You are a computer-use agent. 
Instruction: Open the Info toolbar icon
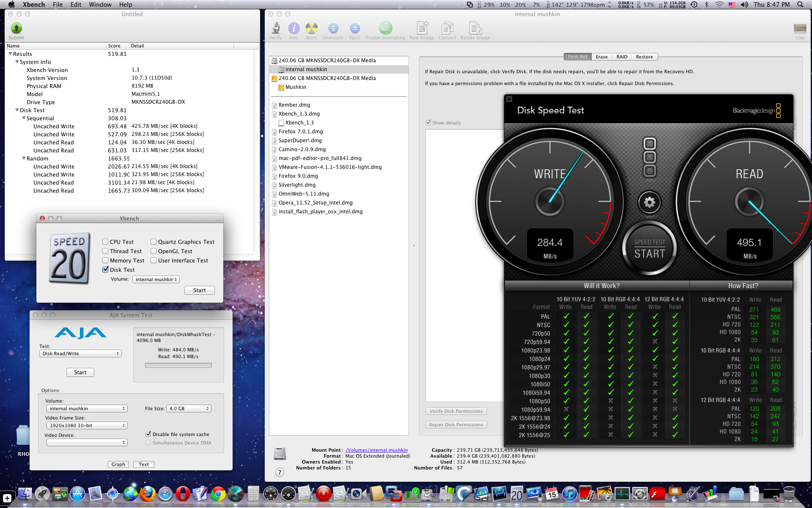pyautogui.click(x=294, y=28)
